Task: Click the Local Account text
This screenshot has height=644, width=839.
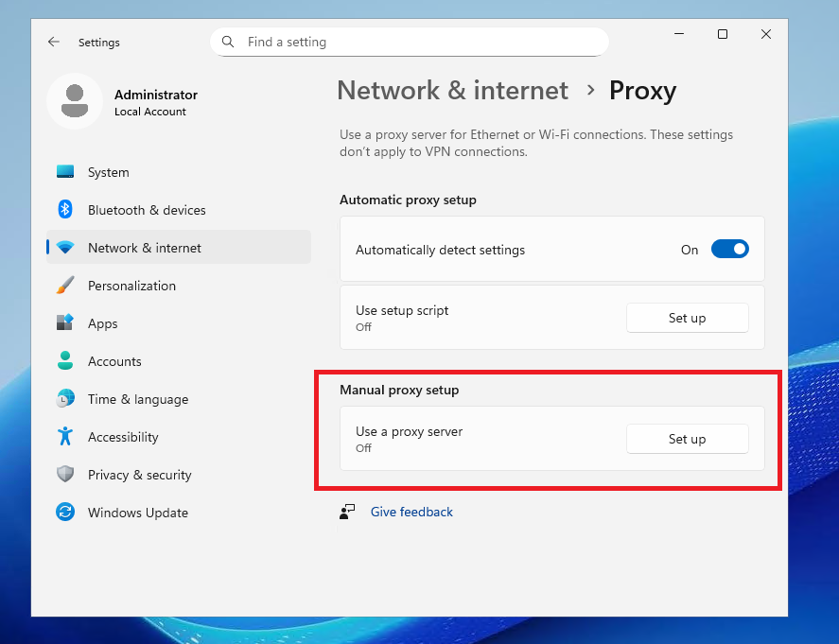Action: pos(149,112)
